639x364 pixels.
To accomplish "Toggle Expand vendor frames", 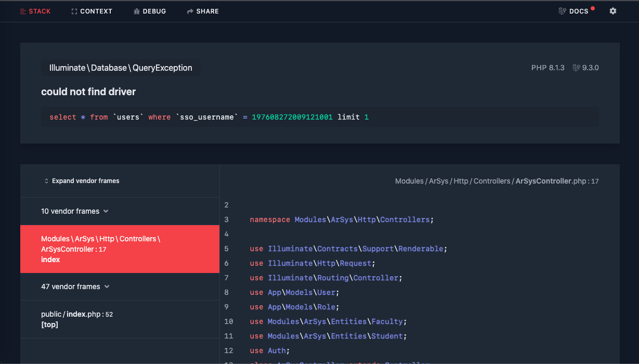I will (x=85, y=180).
